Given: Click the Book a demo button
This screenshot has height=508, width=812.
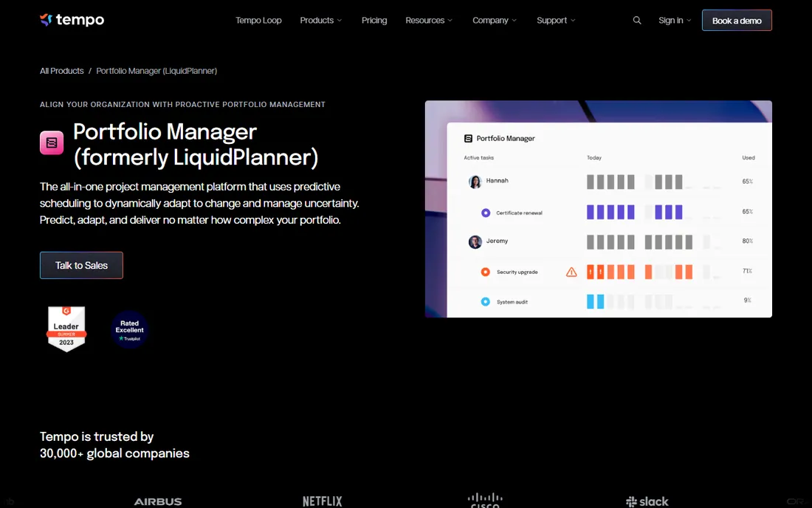Looking at the screenshot, I should pyautogui.click(x=737, y=20).
